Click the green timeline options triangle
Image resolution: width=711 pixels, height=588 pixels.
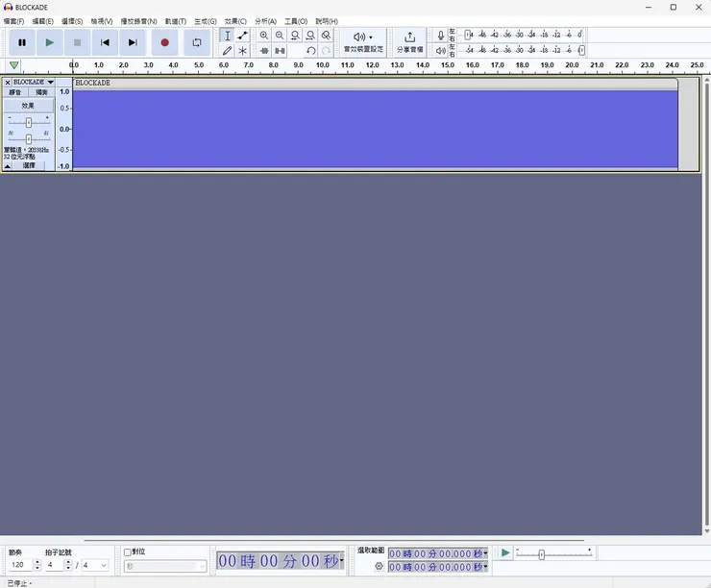14,65
